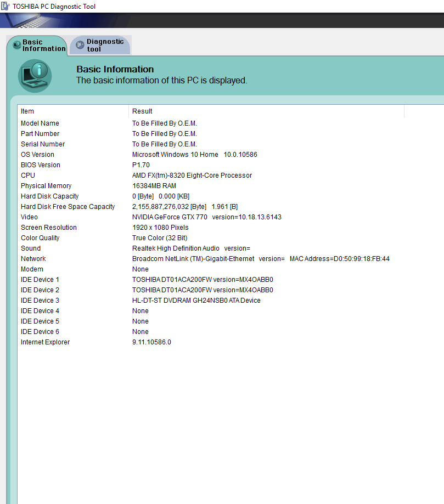
Task: Click the P1.70 BIOS value
Action: [x=141, y=165]
